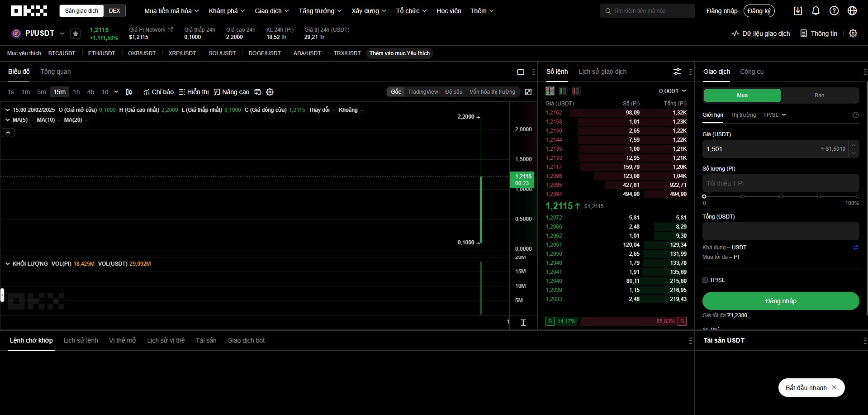The width and height of the screenshot is (868, 415).
Task: Switch to Lịch sử giao dịch tab
Action: [602, 72]
